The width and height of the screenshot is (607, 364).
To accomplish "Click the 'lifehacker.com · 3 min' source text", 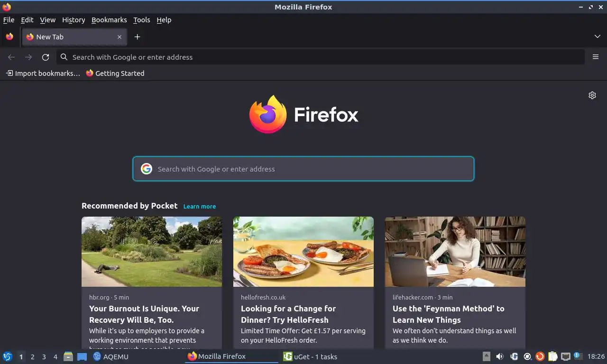I will tap(423, 298).
